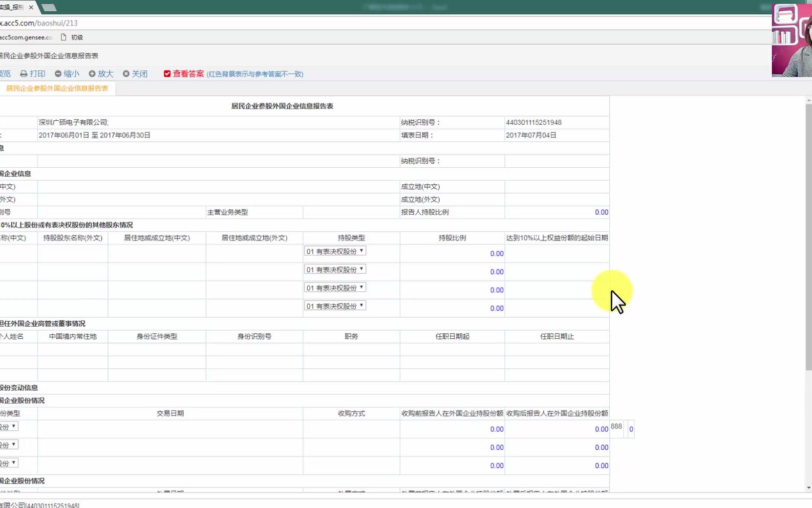
Task: Open the last 持股类型 dropdown in the shareholder table
Action: tap(335, 305)
